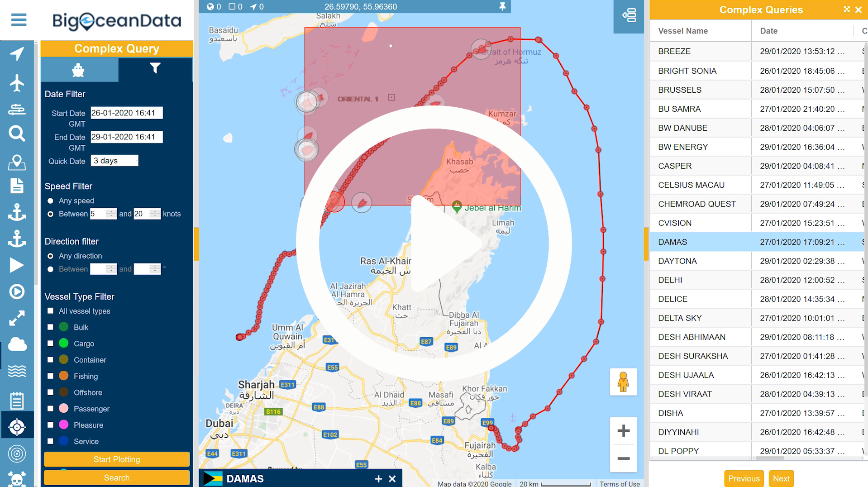This screenshot has height=487, width=868.
Task: Open Street View pegman on map
Action: point(623,382)
